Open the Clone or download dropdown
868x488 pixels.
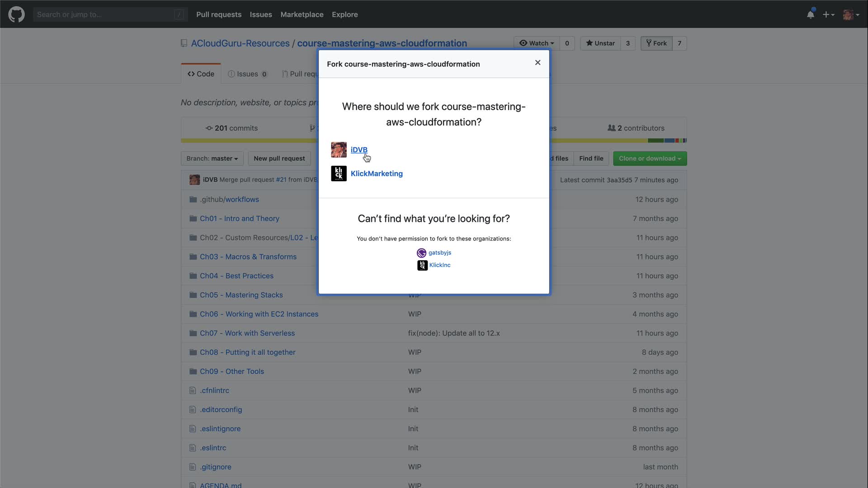(x=650, y=159)
